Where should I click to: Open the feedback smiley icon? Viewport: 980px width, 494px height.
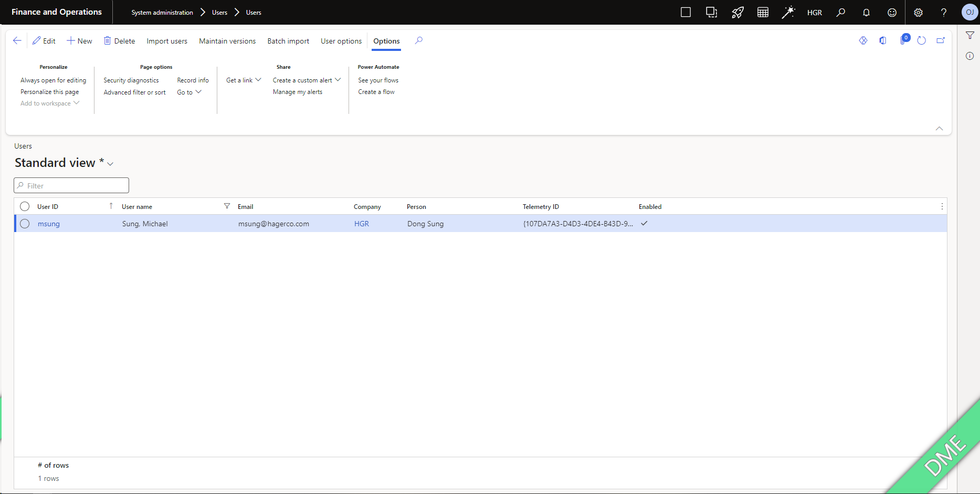pyautogui.click(x=892, y=12)
